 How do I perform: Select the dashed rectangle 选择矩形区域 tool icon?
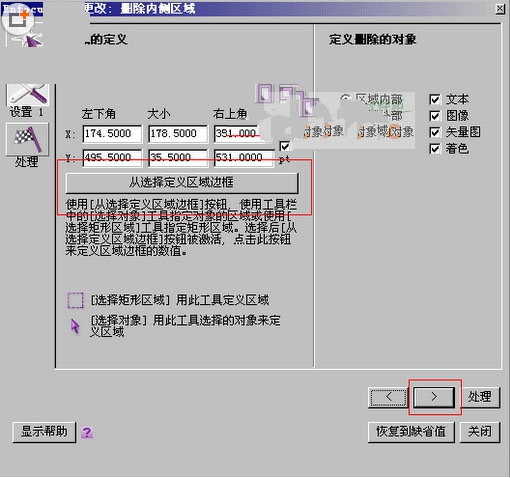75,300
